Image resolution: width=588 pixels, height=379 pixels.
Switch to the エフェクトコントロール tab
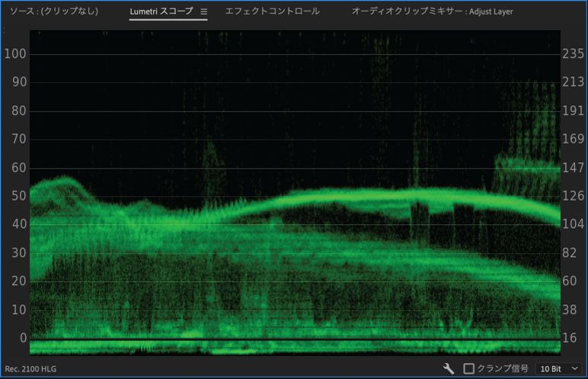272,11
